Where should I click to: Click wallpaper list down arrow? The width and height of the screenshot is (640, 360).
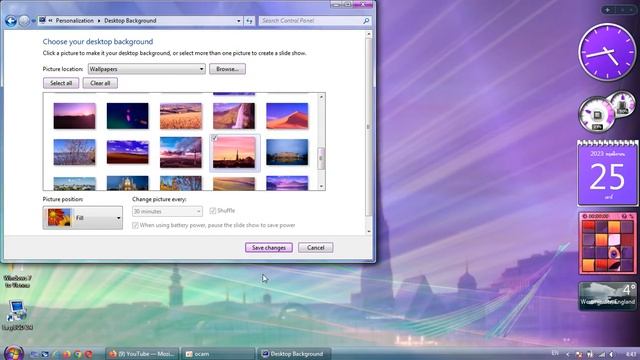pos(321,187)
